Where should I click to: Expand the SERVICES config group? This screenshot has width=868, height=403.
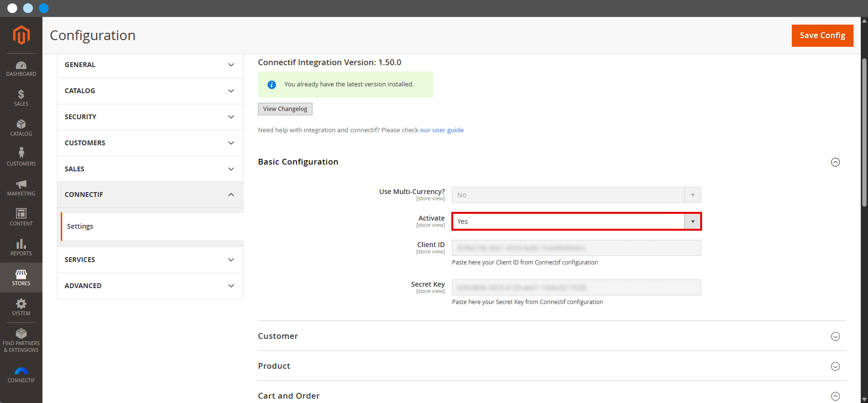tap(150, 260)
